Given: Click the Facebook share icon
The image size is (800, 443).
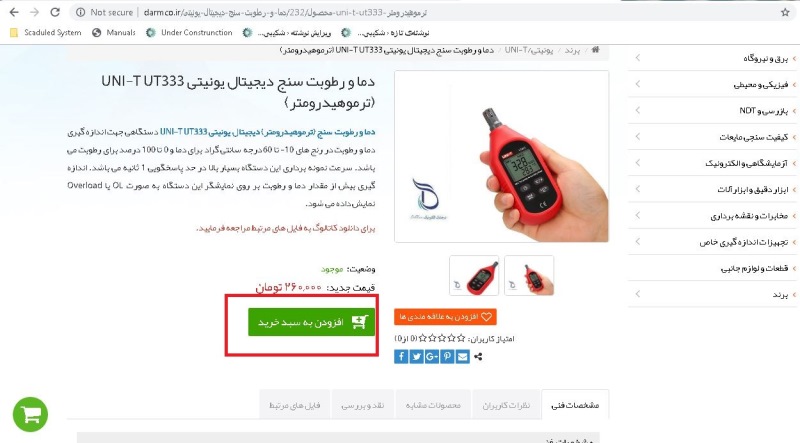Looking at the screenshot, I should click(x=401, y=356).
